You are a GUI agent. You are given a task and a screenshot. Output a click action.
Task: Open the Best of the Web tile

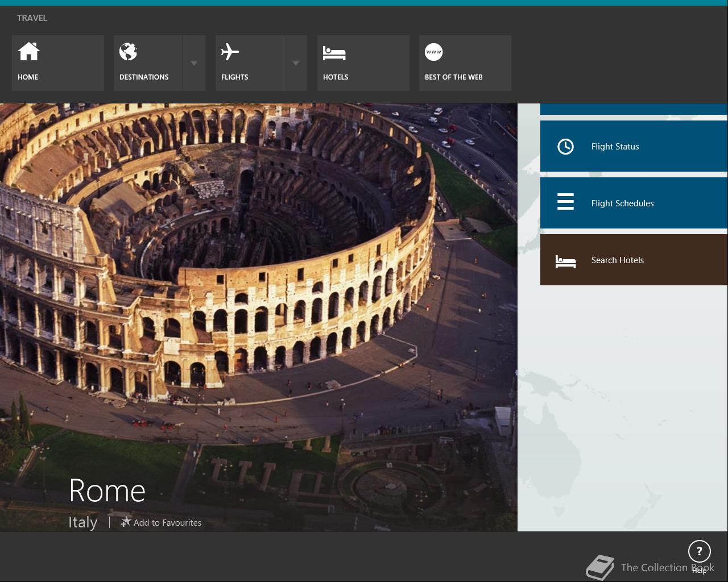[465, 63]
